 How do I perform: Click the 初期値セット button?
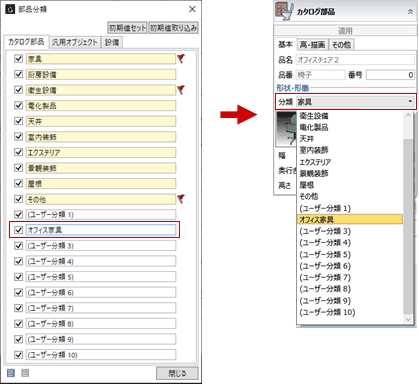(127, 28)
